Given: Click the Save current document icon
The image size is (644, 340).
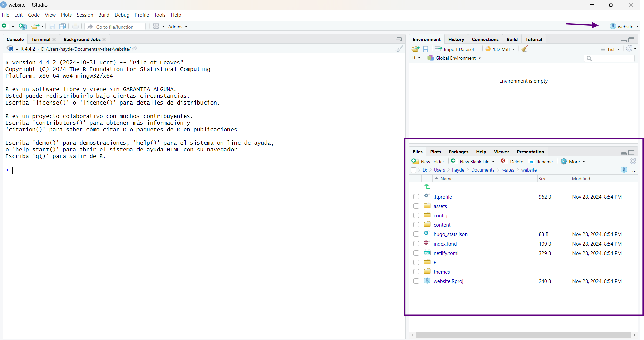Looking at the screenshot, I should point(52,27).
